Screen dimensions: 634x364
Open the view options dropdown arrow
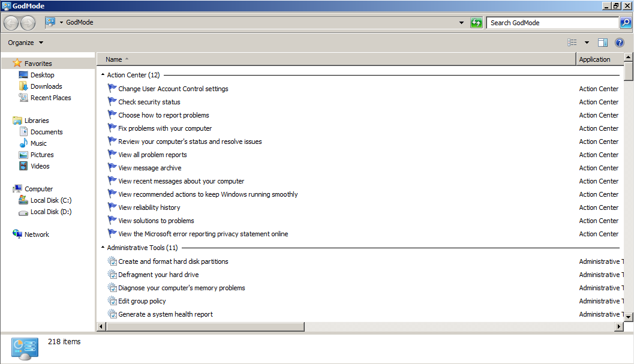[x=587, y=43]
